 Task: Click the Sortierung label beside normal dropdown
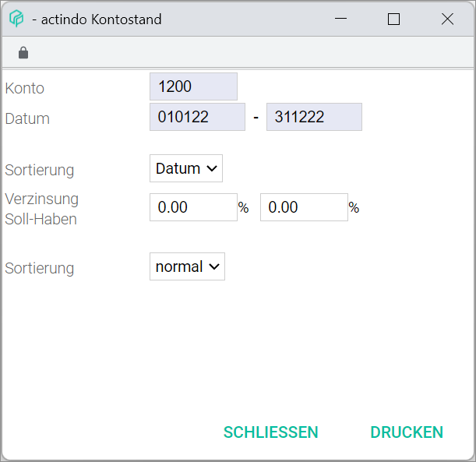point(40,268)
